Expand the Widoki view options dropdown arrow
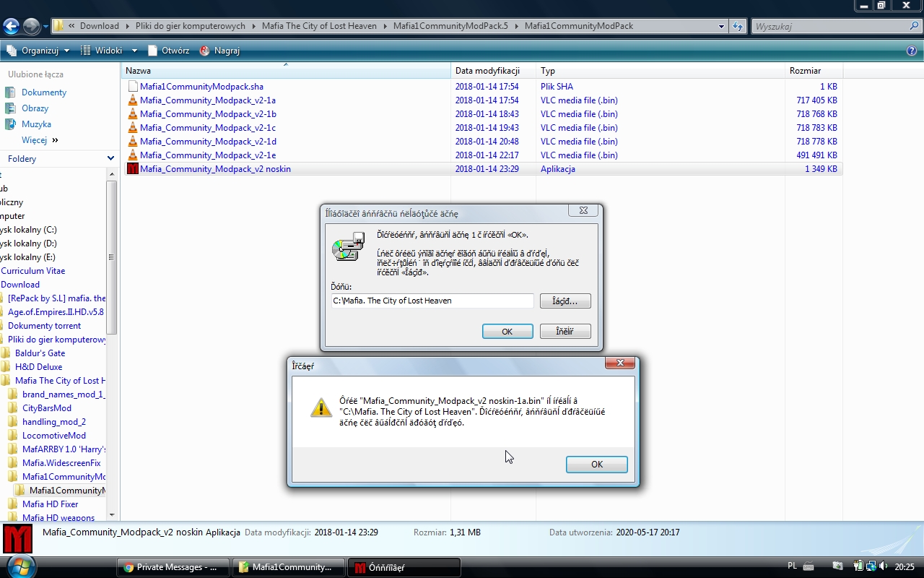Screen dimensions: 924x578 pos(134,51)
